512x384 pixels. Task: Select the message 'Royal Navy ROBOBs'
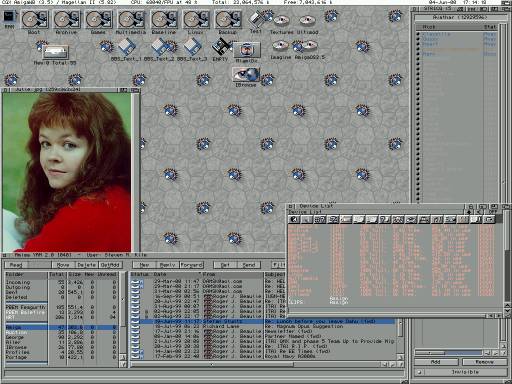tap(263, 356)
